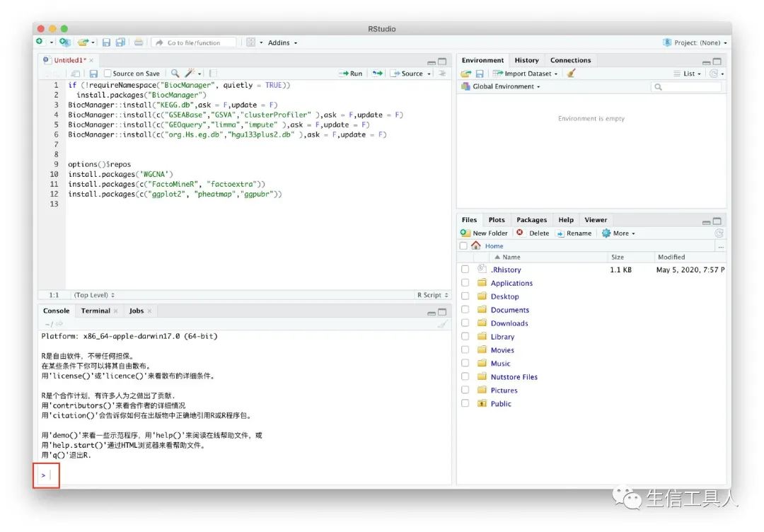Image resolution: width=764 pixels, height=532 pixels.
Task: Click the Save All icon in the main toolbar
Action: point(120,42)
